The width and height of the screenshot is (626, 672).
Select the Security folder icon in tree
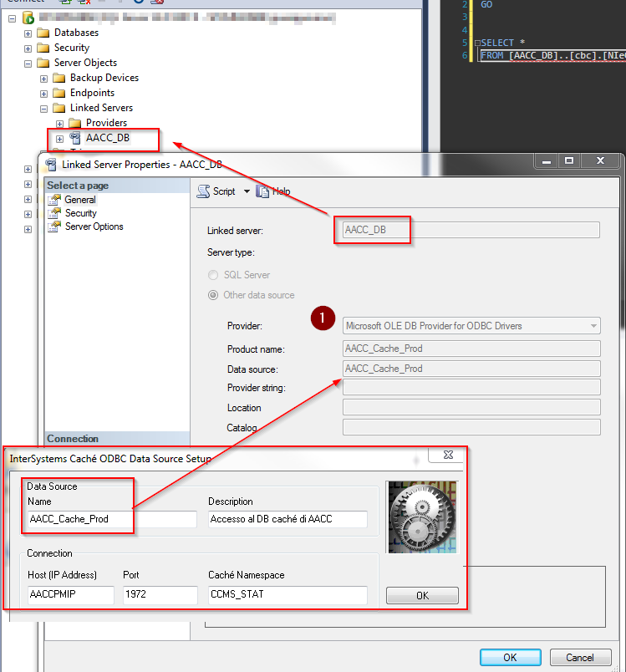(43, 48)
